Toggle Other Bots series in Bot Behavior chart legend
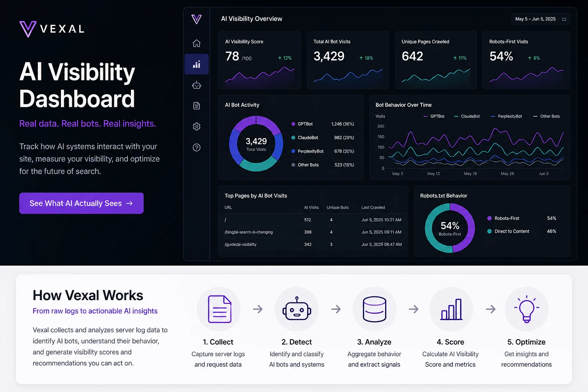588x392 pixels. pos(546,116)
